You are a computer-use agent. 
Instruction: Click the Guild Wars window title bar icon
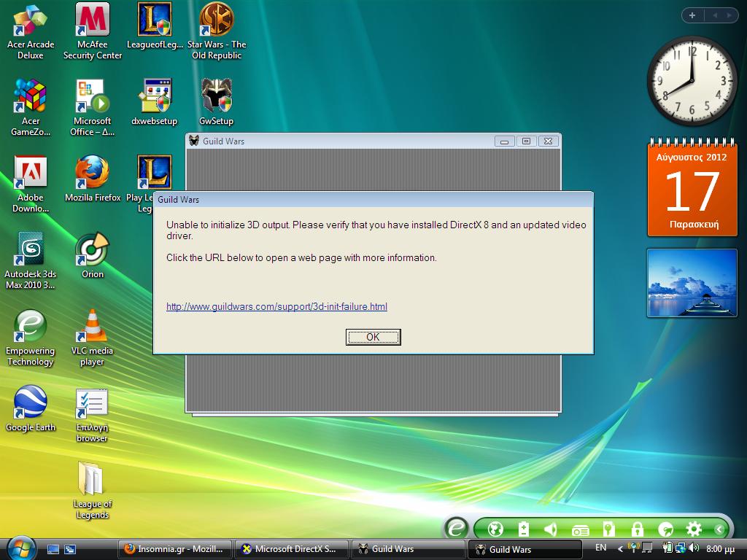point(193,141)
